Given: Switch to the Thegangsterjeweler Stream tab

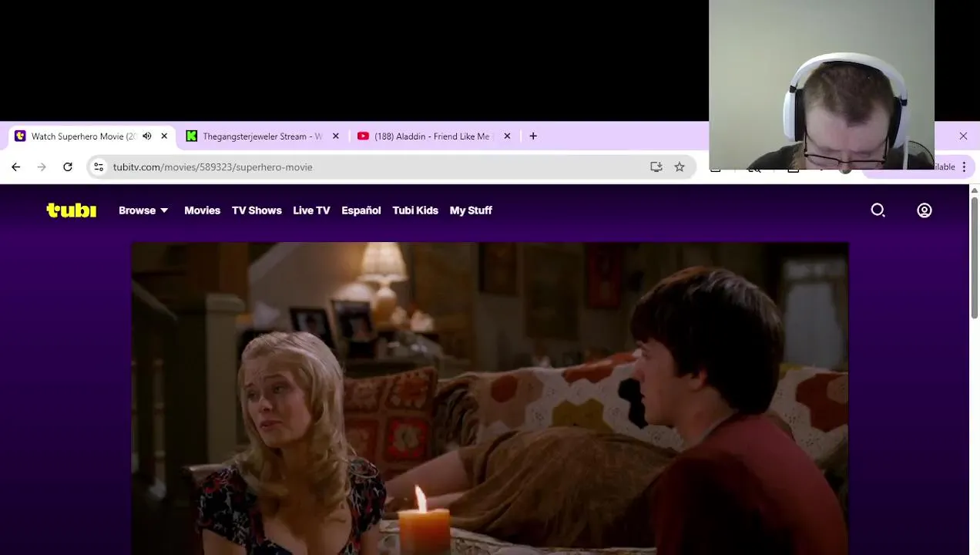Looking at the screenshot, I should click(x=262, y=136).
